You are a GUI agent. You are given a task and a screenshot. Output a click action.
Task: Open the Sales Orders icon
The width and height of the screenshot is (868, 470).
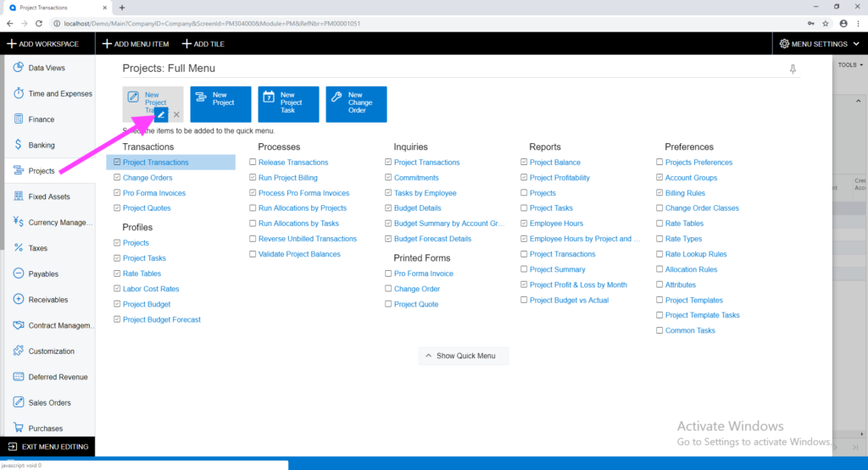click(19, 402)
